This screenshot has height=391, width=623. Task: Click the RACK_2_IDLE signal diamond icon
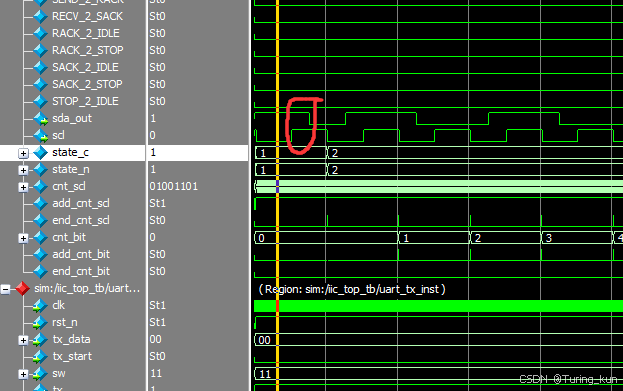tap(40, 33)
